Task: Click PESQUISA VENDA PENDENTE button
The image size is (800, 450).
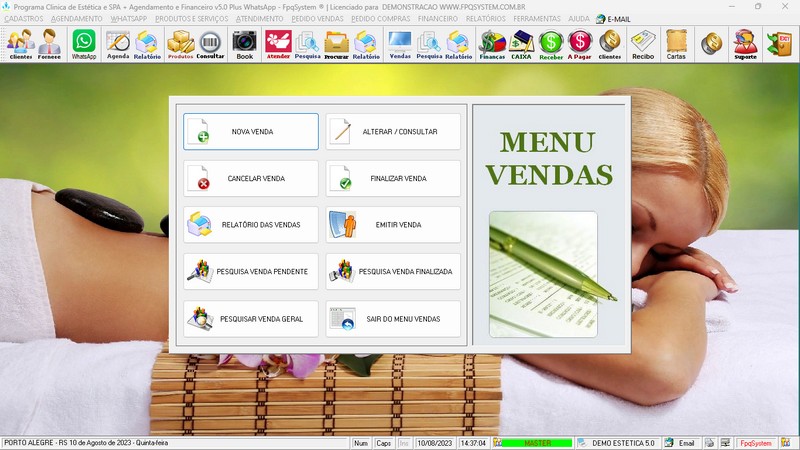Action: [251, 271]
